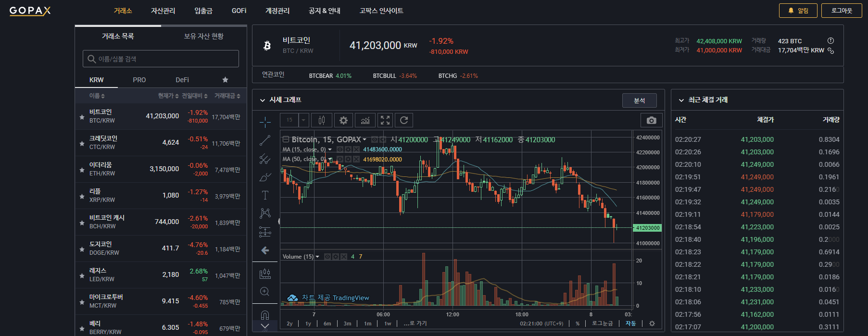Select the chart pattern tool

click(265, 213)
